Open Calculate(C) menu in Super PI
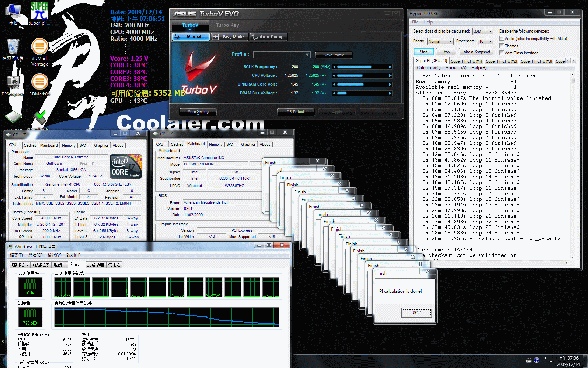The image size is (588, 368). (x=428, y=68)
